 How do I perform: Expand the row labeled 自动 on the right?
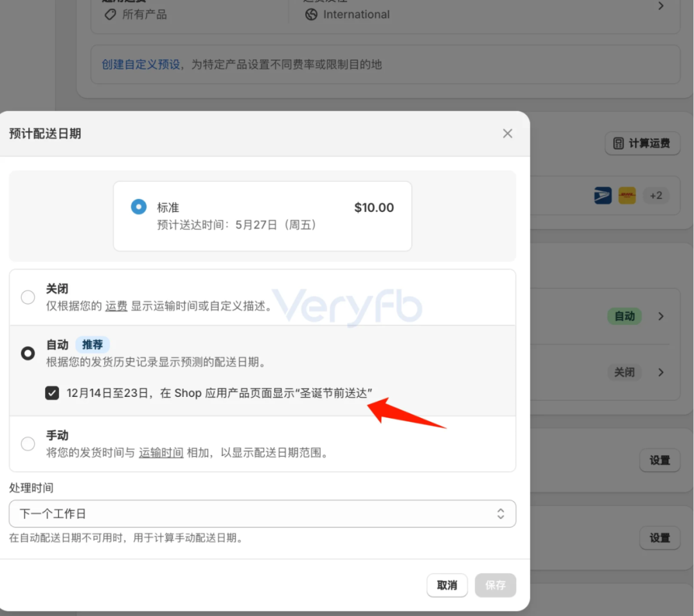pos(661,316)
